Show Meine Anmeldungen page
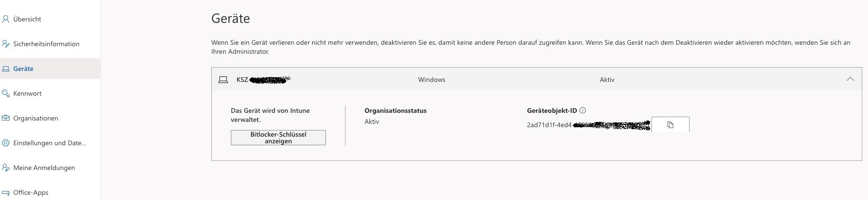This screenshot has width=868, height=200. point(44,168)
